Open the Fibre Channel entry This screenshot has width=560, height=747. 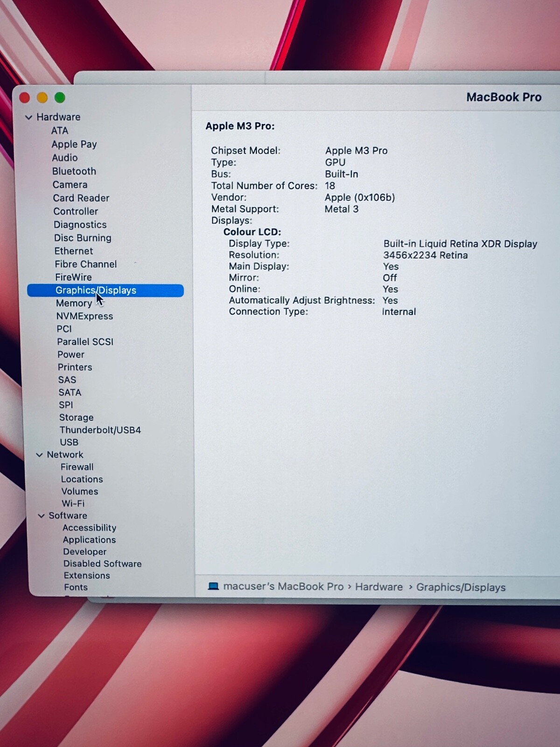(86, 264)
